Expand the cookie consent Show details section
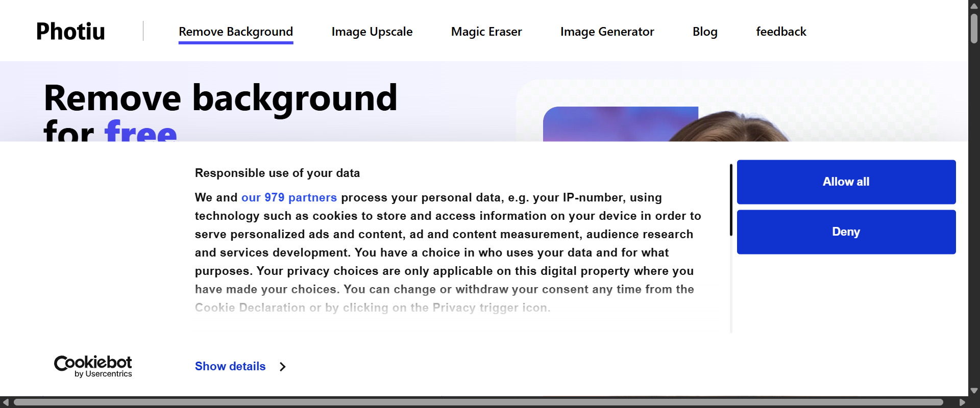This screenshot has height=408, width=980. pyautogui.click(x=229, y=366)
